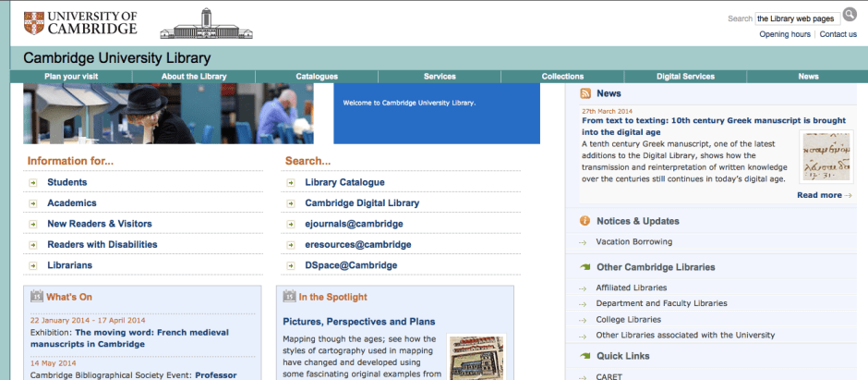
Task: Click the arrow bullet beside New Readers & Visitors
Action: point(33,225)
